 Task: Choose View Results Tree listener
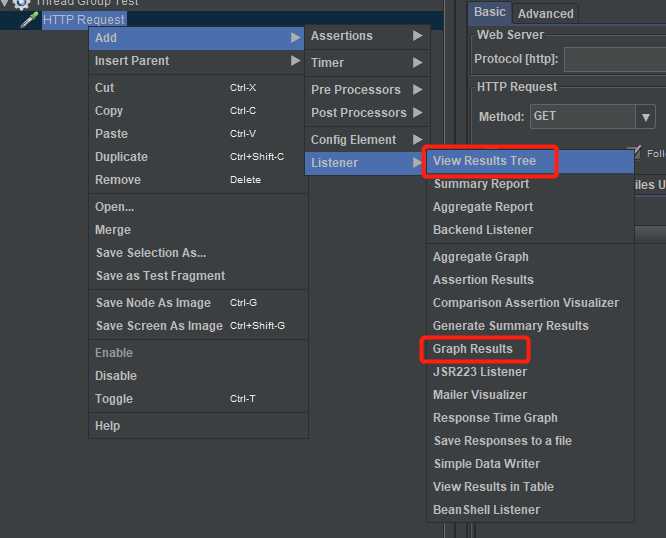[484, 161]
